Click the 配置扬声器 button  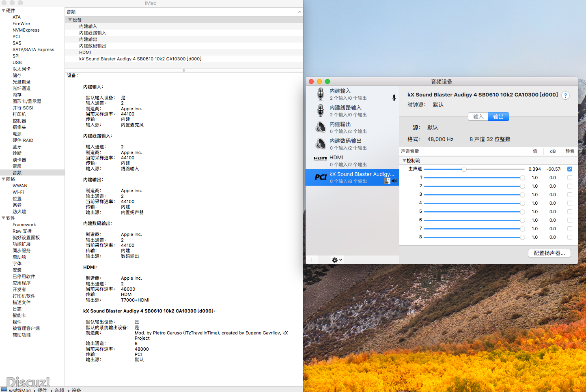coord(549,253)
